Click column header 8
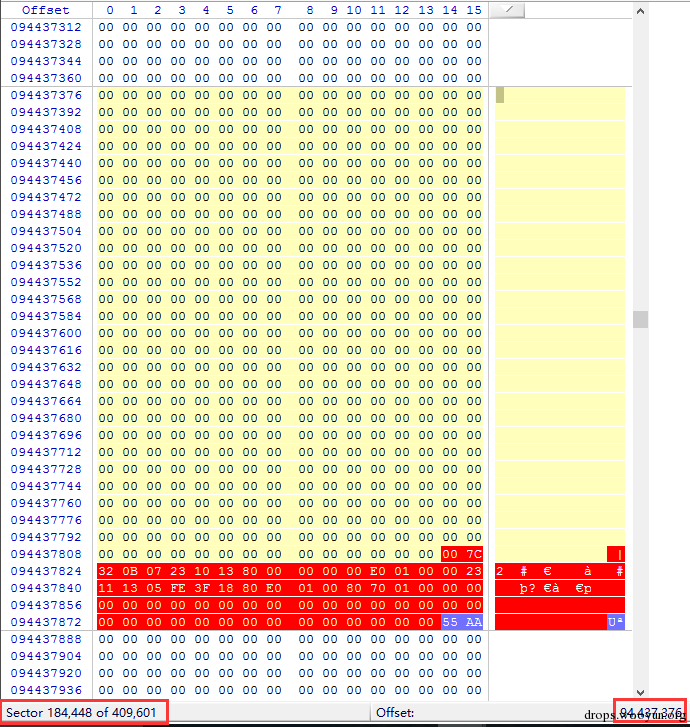 (x=309, y=10)
